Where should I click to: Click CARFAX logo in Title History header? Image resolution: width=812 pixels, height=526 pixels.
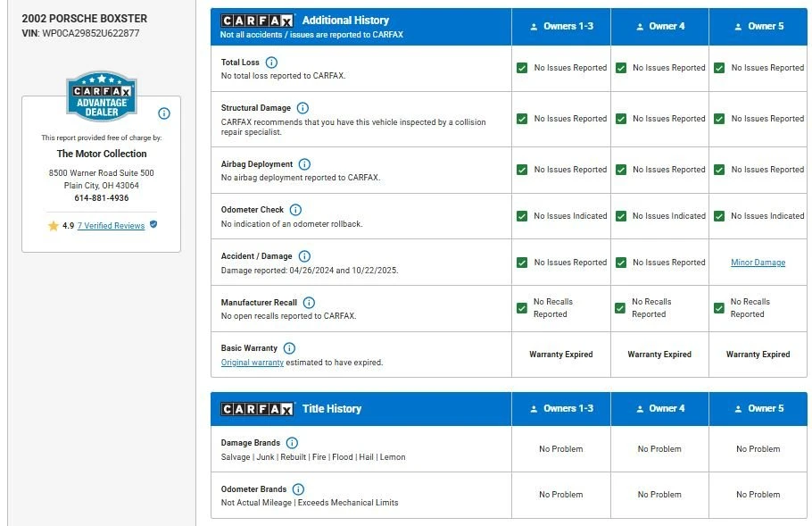(257, 409)
